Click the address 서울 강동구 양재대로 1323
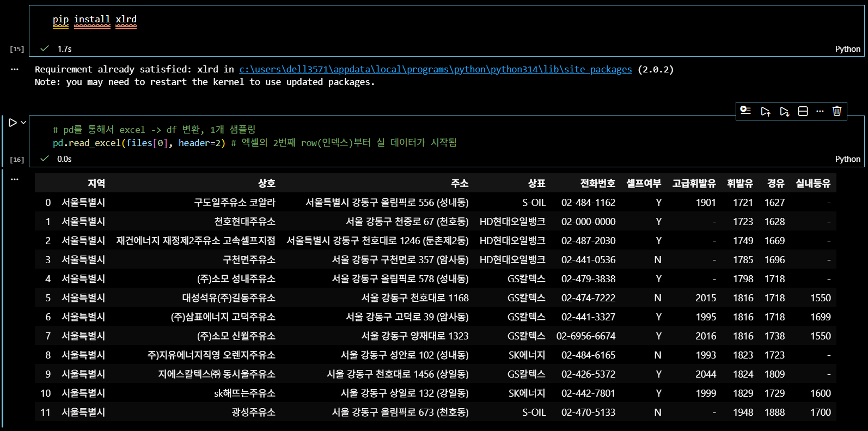Screen dimensions: 868x431 coord(415,336)
